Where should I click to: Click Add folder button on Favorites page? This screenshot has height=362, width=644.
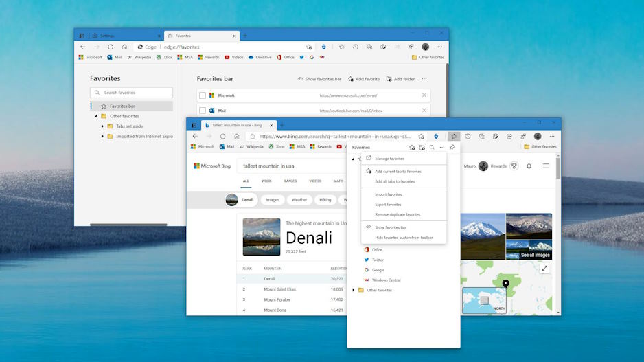[400, 79]
